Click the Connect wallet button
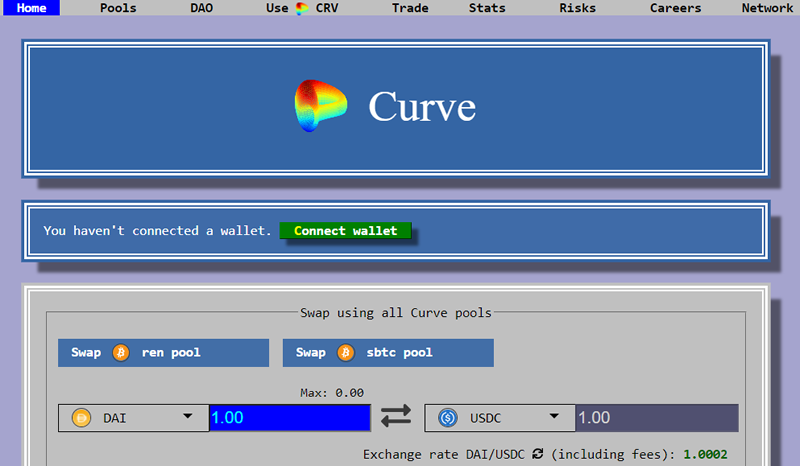Viewport: 800px width, 466px height. point(345,231)
